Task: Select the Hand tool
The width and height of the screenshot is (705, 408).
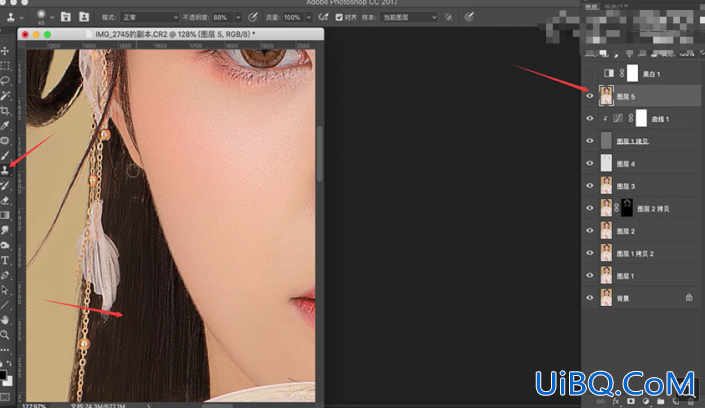Action: pos(5,320)
